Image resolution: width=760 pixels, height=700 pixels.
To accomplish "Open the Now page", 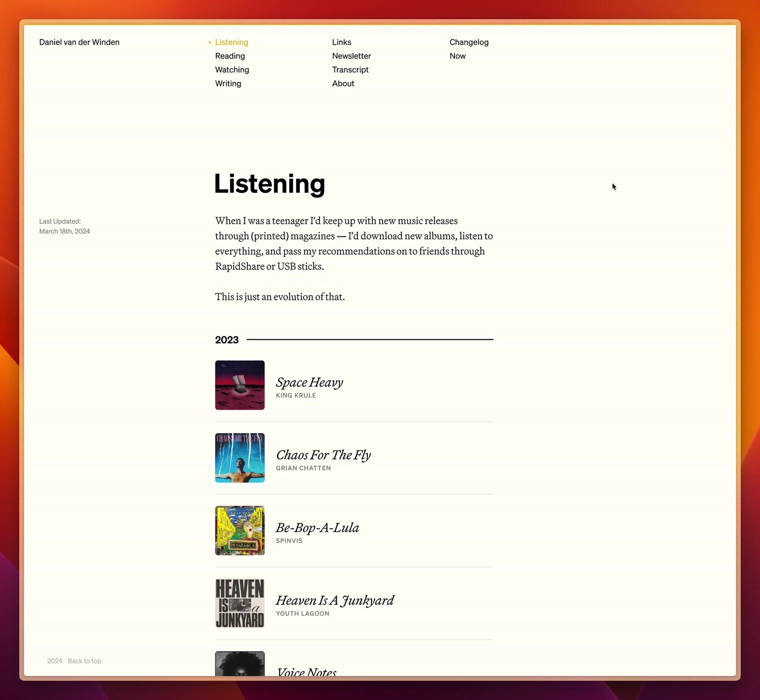I will coord(458,56).
